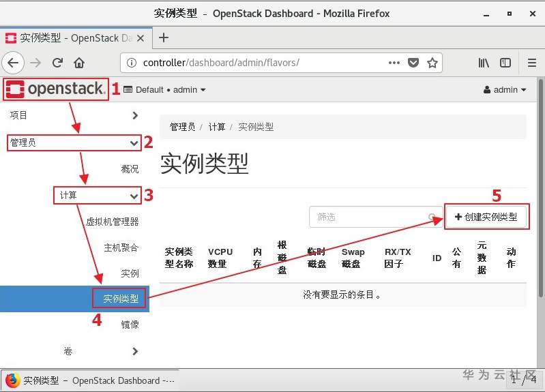Sort by 临时磁盘 column header

coord(316,258)
